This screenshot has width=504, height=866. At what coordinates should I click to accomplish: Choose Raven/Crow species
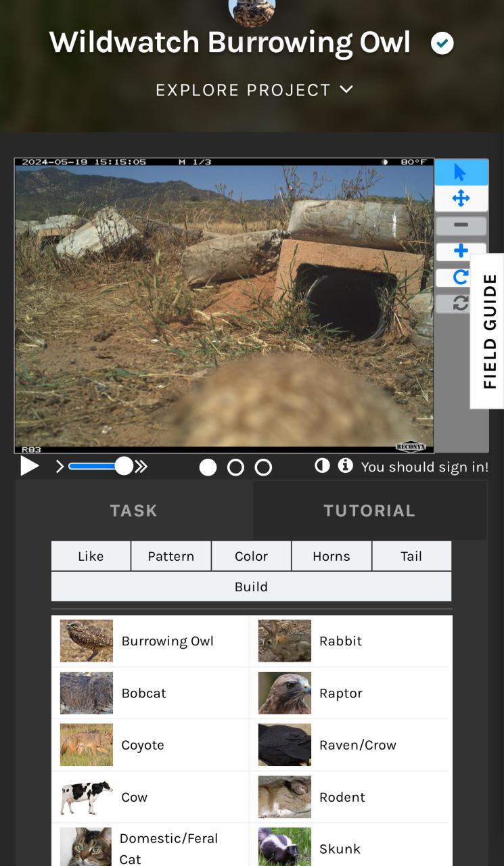(349, 745)
